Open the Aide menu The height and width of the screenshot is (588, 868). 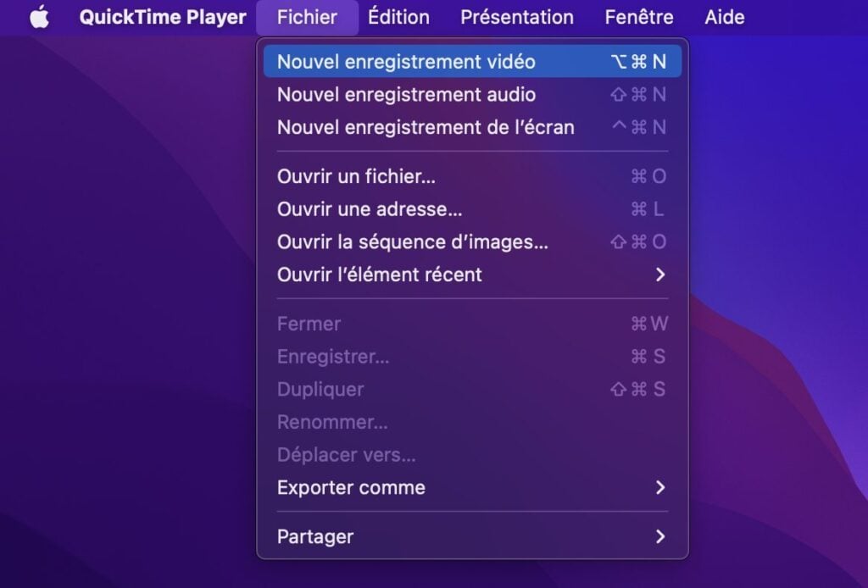(724, 17)
